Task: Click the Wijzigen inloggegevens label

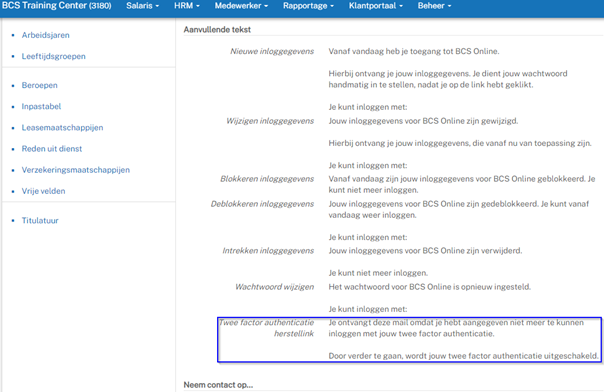Action: click(270, 121)
